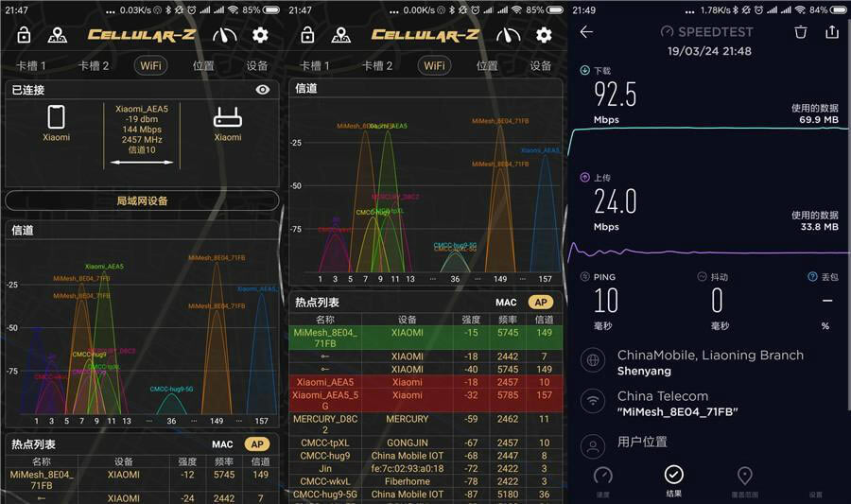
Task: Open the 速度 speed gauge tab
Action: 602,479
